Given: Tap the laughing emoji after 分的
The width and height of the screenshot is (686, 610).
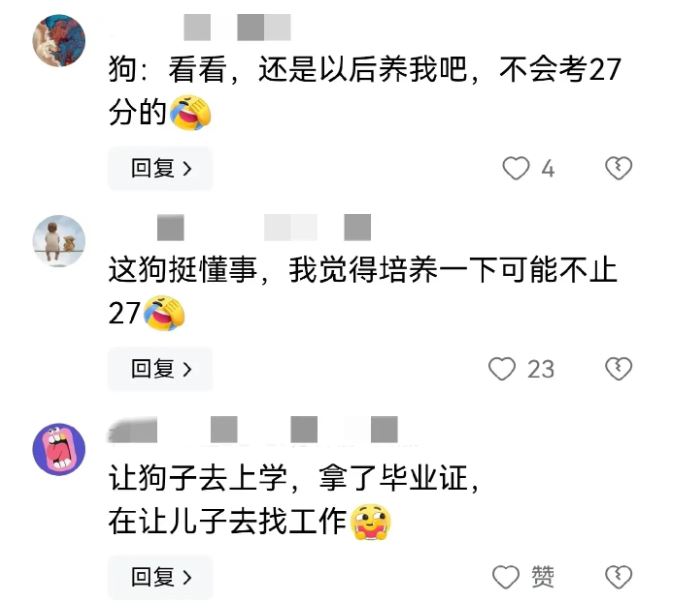Looking at the screenshot, I should (190, 113).
